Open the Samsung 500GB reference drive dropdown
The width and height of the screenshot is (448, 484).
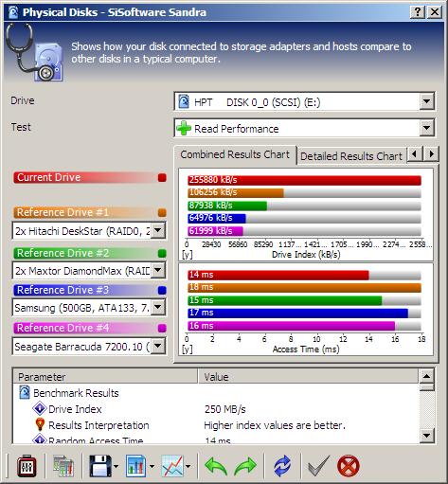(157, 307)
